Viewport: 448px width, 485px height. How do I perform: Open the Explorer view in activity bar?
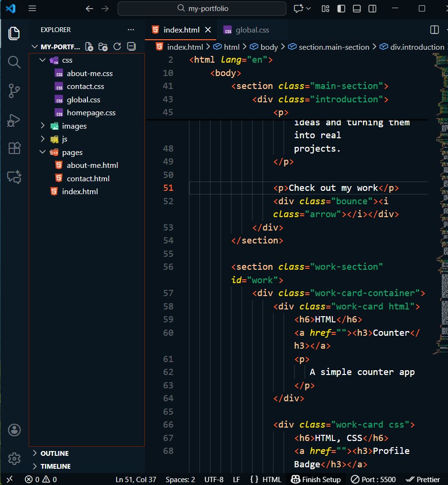14,33
